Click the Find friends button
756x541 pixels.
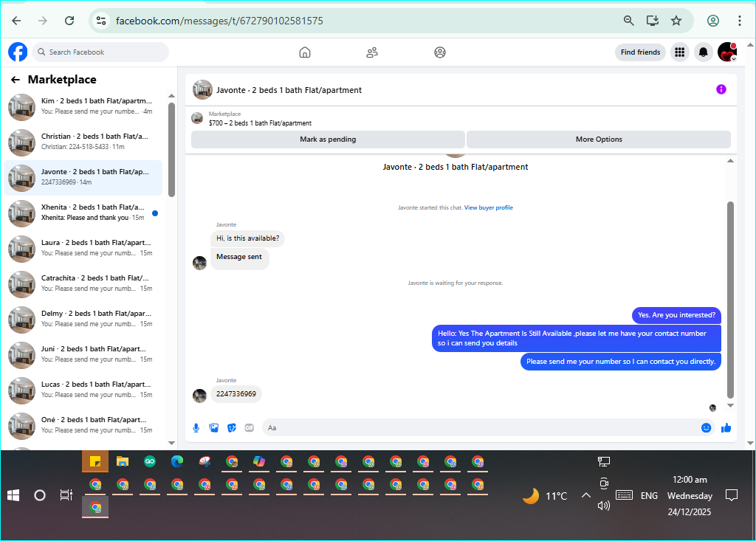point(640,52)
